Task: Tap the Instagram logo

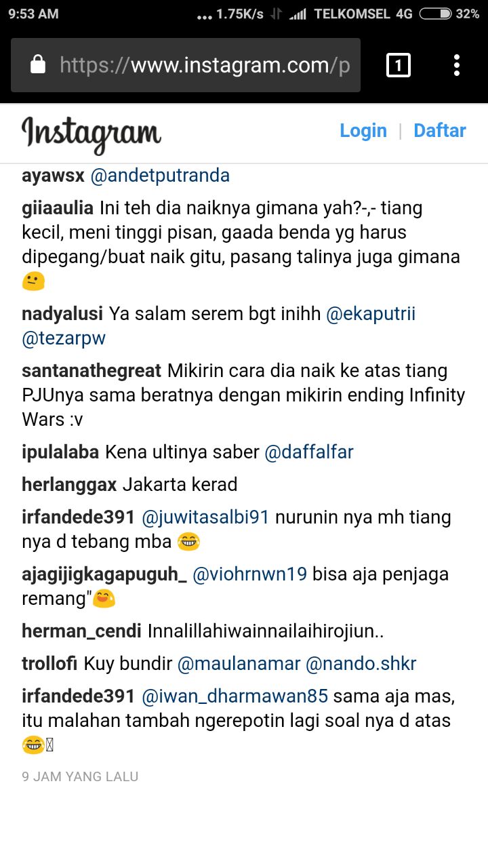Action: (91, 134)
